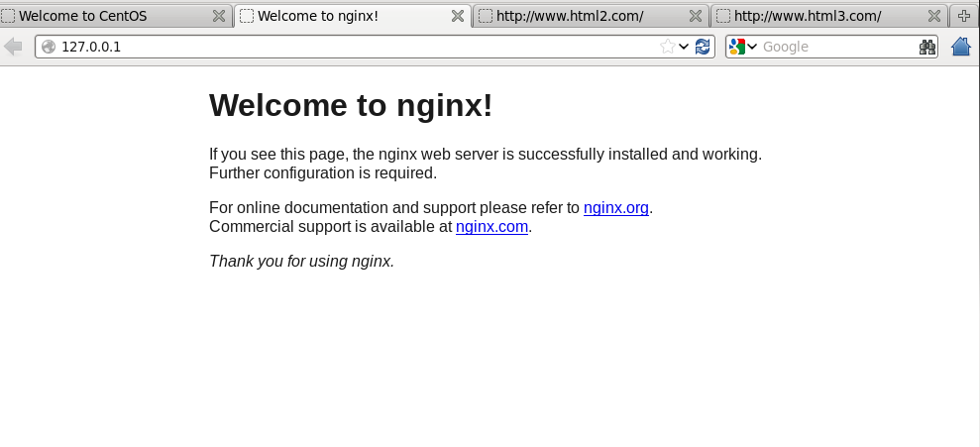Go to the home page icon
Viewport: 980px width, 447px height.
[961, 47]
